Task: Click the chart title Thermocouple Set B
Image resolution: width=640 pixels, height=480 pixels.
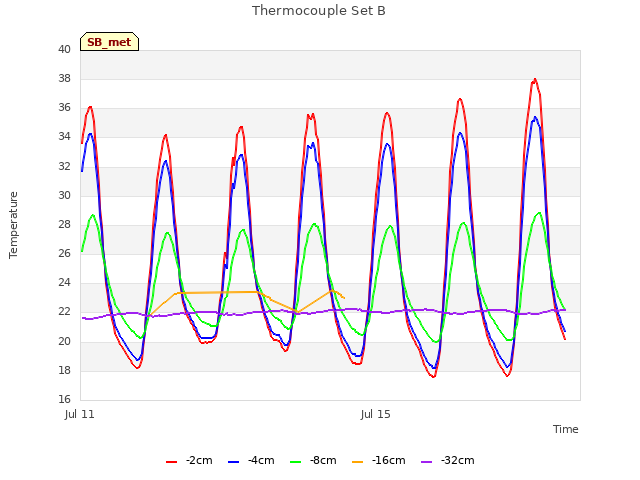Action: [318, 11]
